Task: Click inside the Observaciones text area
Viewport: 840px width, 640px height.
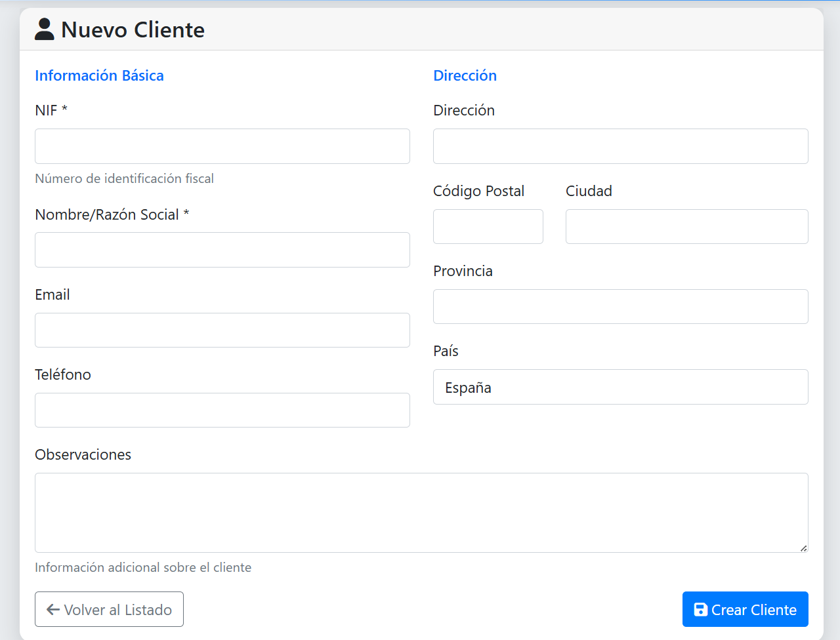Action: click(x=421, y=511)
